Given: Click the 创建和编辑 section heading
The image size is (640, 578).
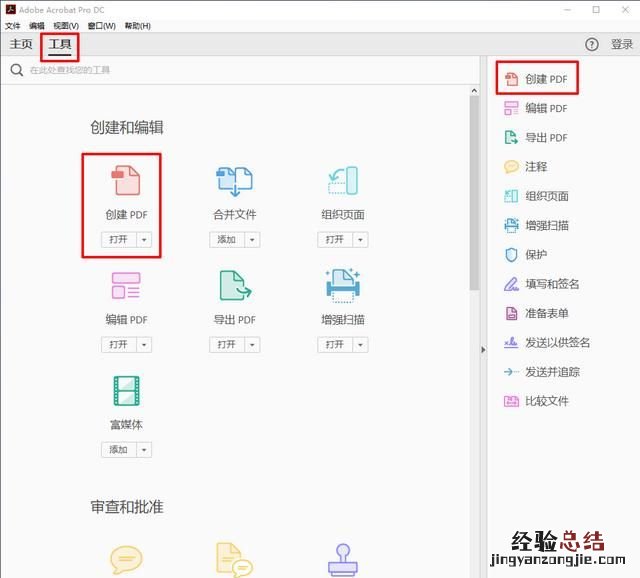Looking at the screenshot, I should coord(127,127).
